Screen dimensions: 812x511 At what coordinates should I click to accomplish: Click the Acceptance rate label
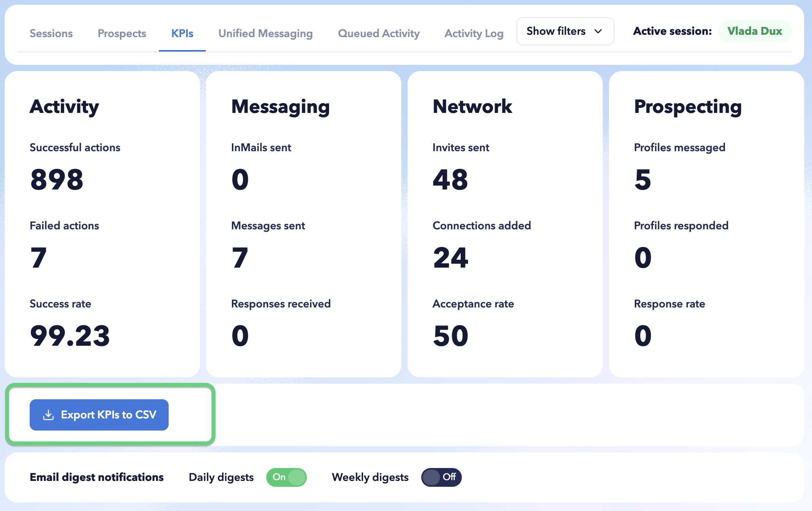pos(473,304)
